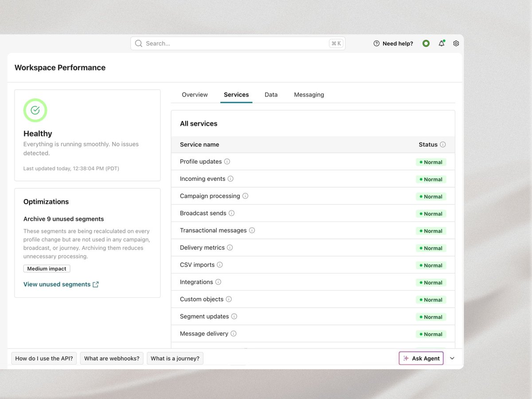Viewport: 532px width, 399px height.
Task: Click the info icon next to Delivery metrics
Action: (x=230, y=247)
